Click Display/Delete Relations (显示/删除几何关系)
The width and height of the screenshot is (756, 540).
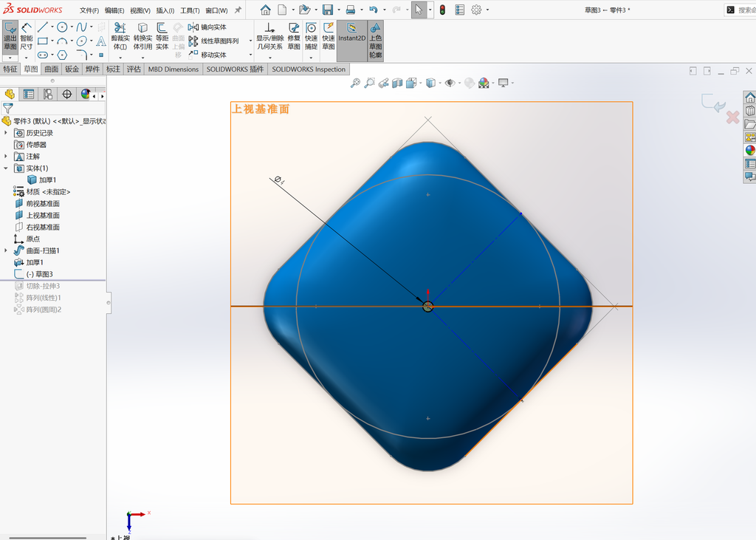[x=269, y=37]
